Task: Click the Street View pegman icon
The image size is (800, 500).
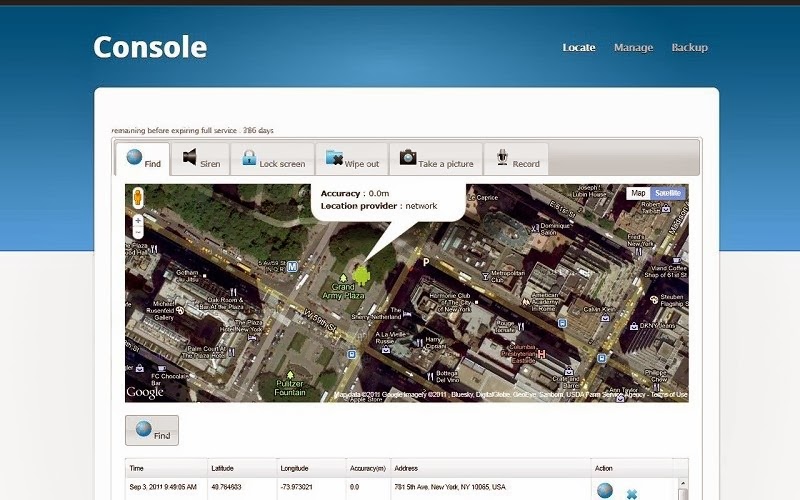Action: click(x=138, y=197)
